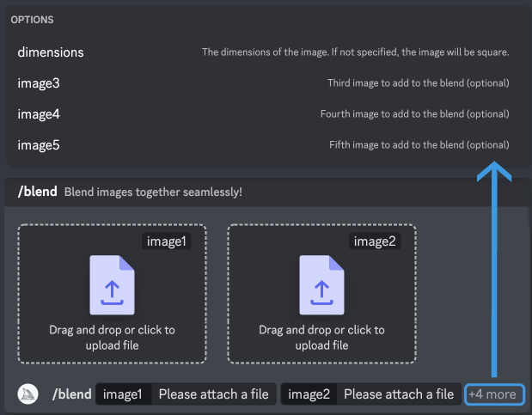Screen dimensions: 532x415
Task: Click the image1 parameter chip in command bar
Action: (x=123, y=394)
